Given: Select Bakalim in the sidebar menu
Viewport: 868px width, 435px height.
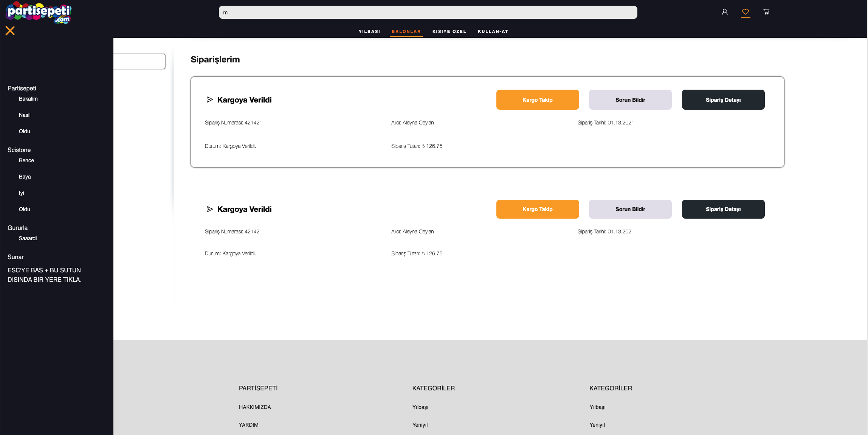Looking at the screenshot, I should point(28,99).
